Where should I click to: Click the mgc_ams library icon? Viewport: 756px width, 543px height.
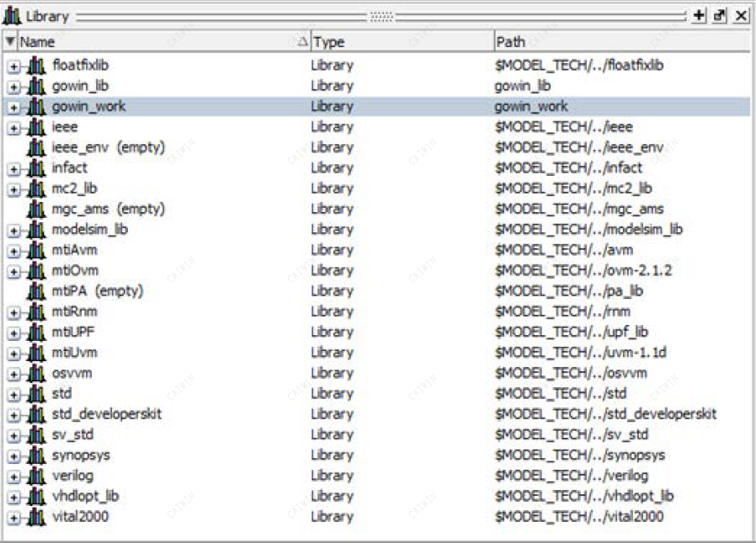[36, 210]
